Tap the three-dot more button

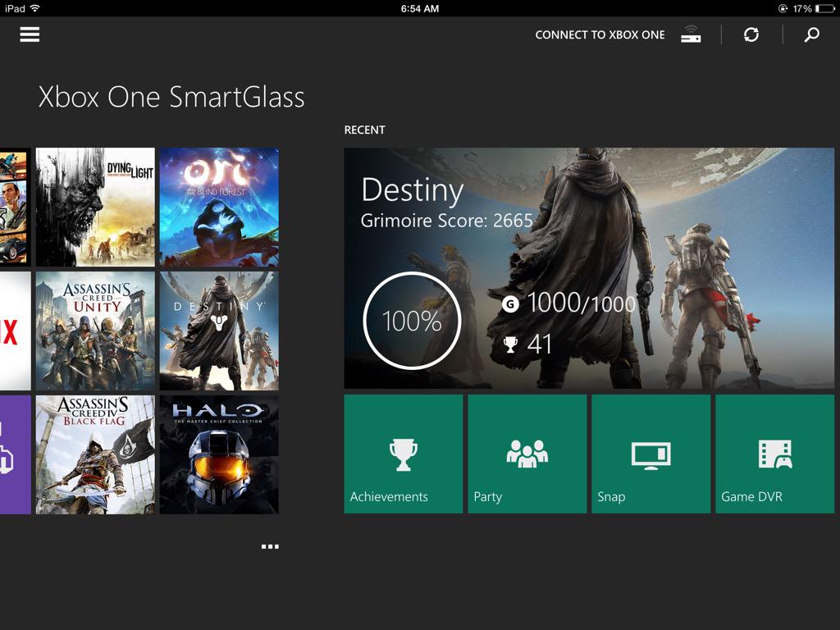(270, 546)
